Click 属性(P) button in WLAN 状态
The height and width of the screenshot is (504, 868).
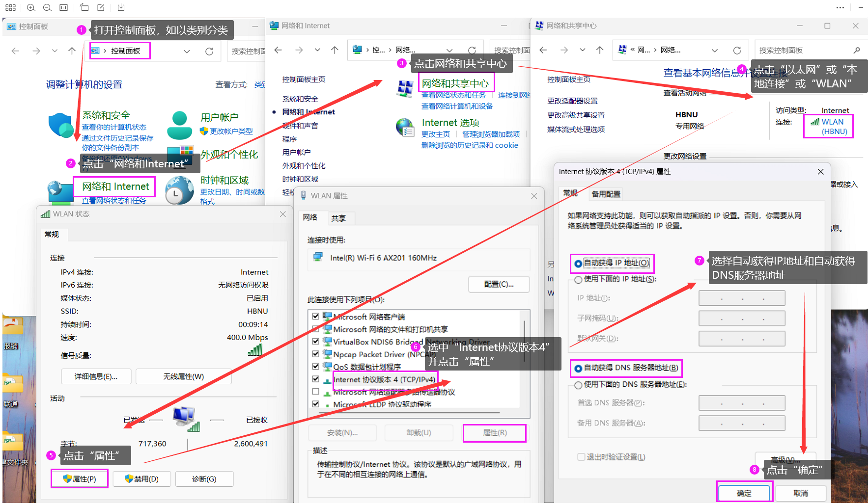click(x=80, y=478)
